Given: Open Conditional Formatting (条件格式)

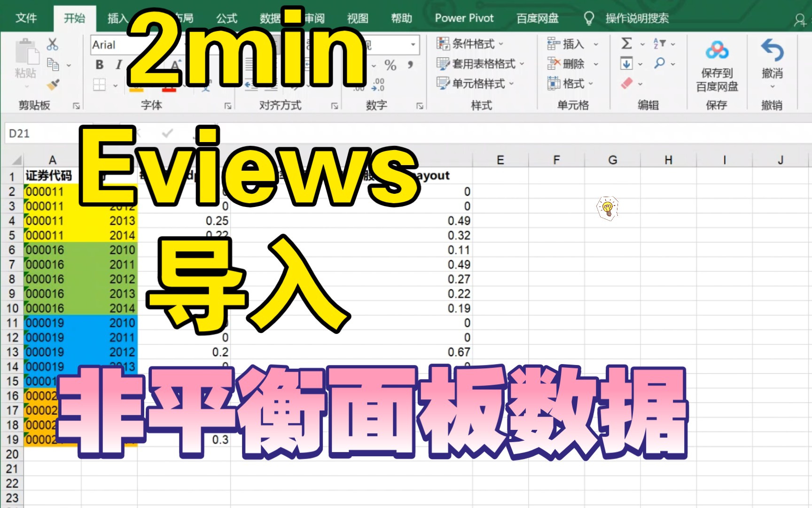Looking at the screenshot, I should point(470,44).
